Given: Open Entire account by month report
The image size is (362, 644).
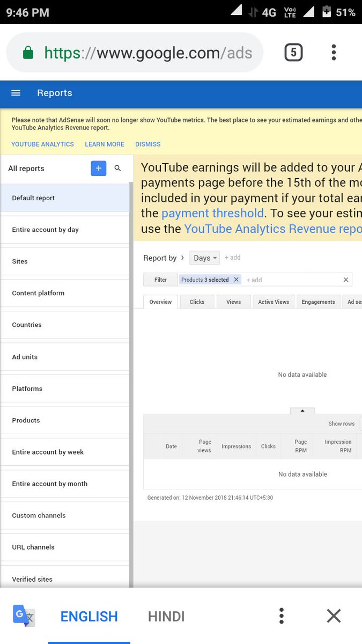Looking at the screenshot, I should click(65, 484).
